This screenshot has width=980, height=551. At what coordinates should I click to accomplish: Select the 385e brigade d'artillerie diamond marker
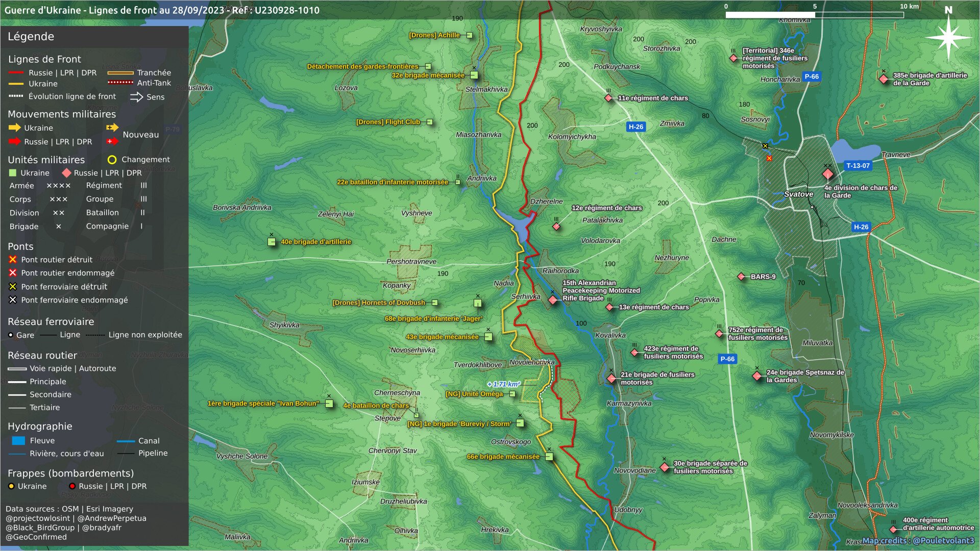coord(884,79)
